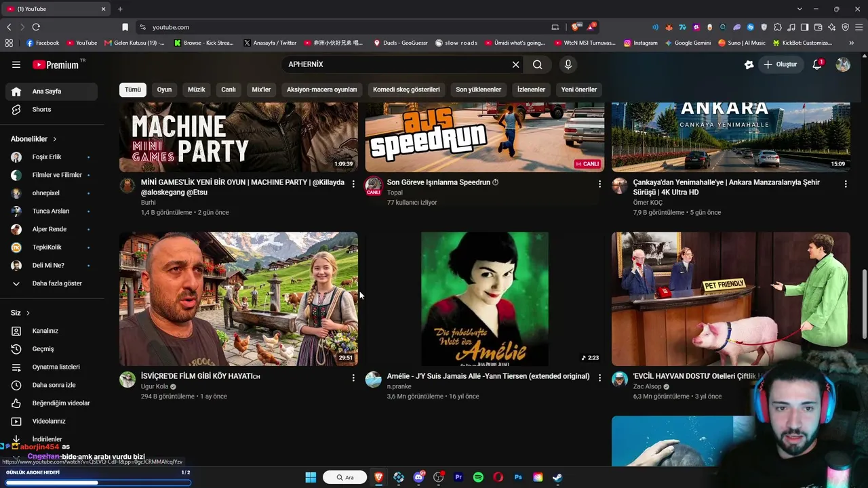The width and height of the screenshot is (868, 488).
Task: Open Geçmiş watch history
Action: 52,349
